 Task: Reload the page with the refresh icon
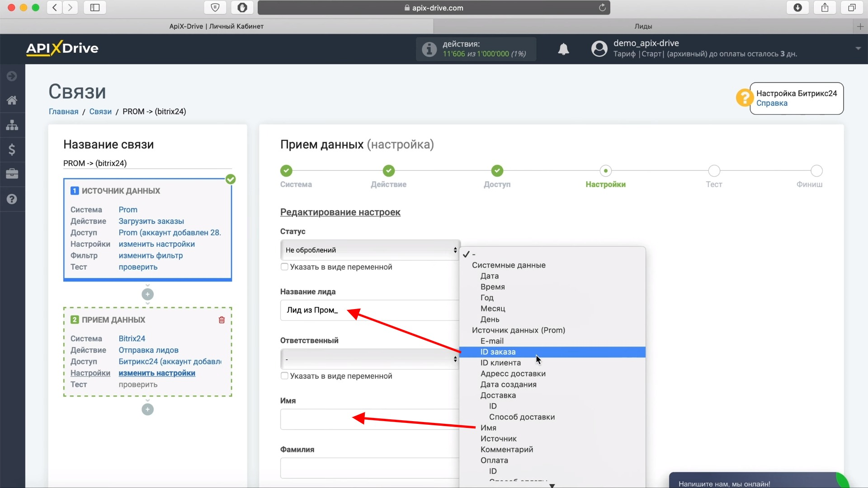coord(602,8)
